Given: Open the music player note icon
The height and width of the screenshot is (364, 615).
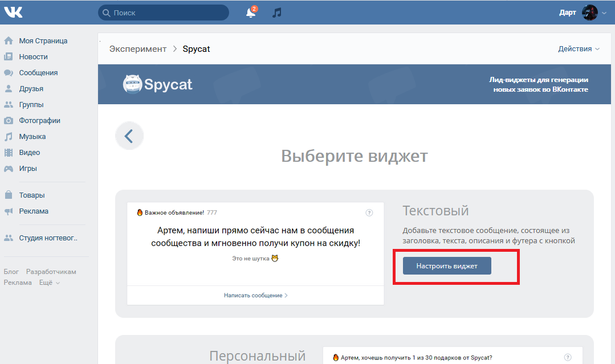Looking at the screenshot, I should 277,13.
